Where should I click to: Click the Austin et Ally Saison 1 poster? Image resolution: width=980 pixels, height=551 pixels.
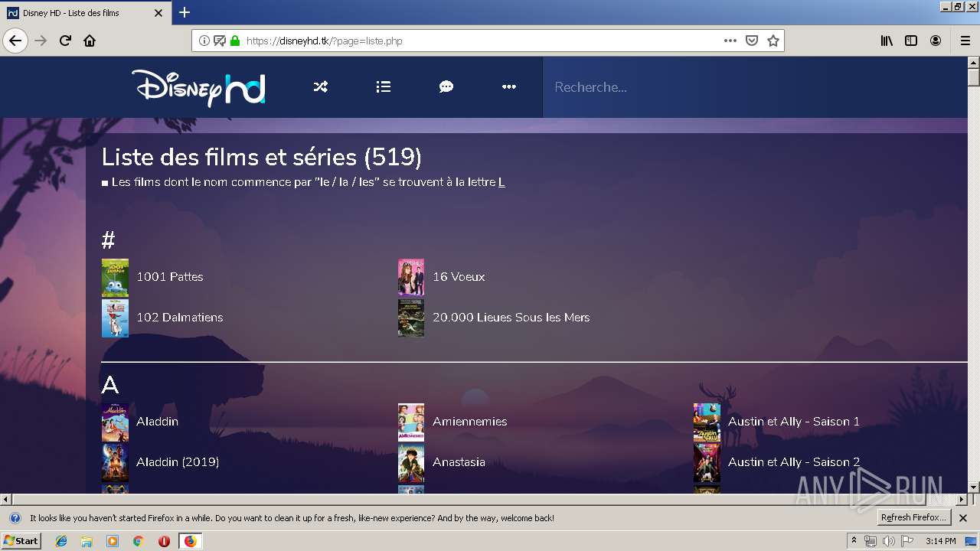[x=707, y=422]
